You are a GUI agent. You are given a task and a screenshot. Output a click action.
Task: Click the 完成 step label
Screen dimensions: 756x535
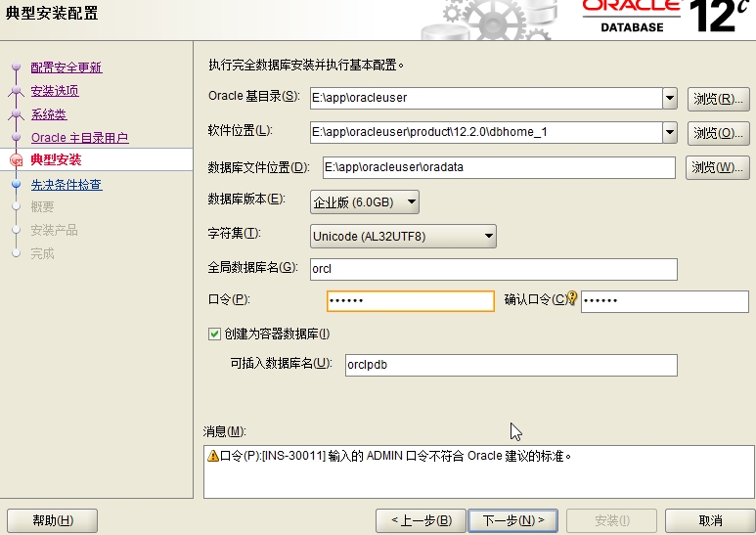coord(42,253)
